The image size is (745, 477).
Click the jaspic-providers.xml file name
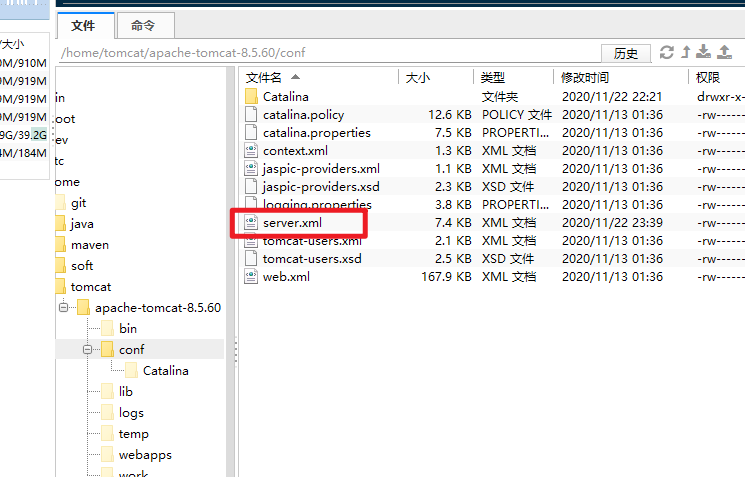click(x=321, y=169)
